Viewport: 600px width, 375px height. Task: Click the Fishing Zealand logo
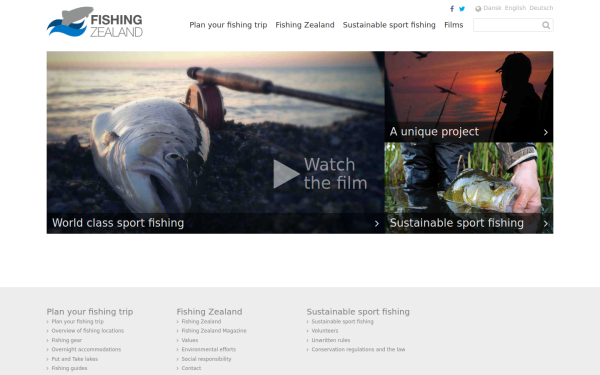95,22
